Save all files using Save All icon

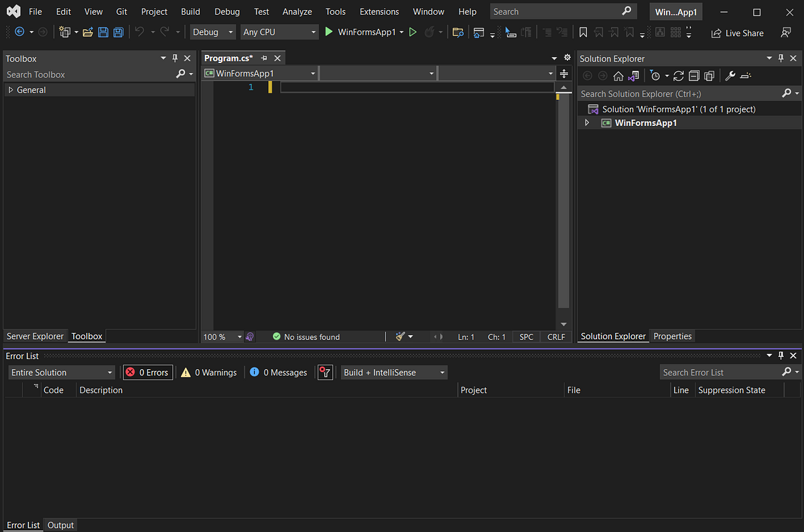pyautogui.click(x=118, y=31)
